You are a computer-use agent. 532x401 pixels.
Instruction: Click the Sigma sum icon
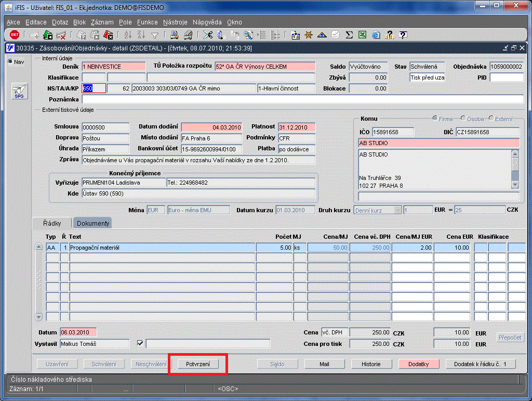(349, 35)
